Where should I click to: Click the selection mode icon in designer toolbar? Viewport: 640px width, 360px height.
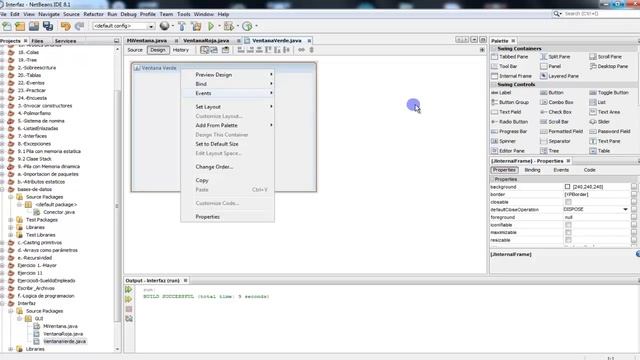click(204, 50)
